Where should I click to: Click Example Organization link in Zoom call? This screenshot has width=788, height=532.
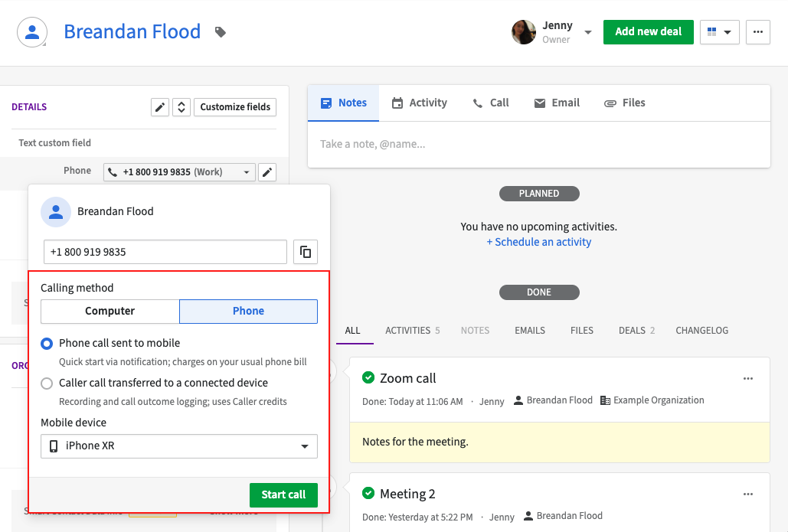(x=659, y=400)
